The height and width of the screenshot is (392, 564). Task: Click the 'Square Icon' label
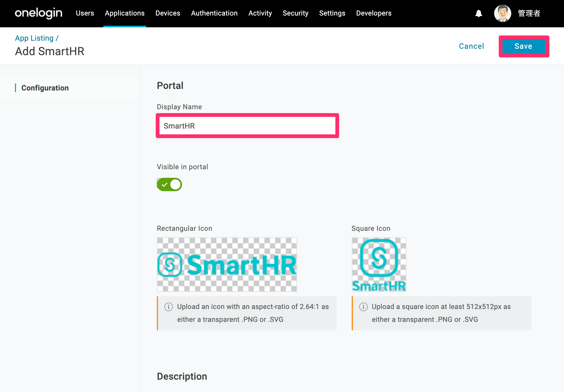[x=371, y=228]
